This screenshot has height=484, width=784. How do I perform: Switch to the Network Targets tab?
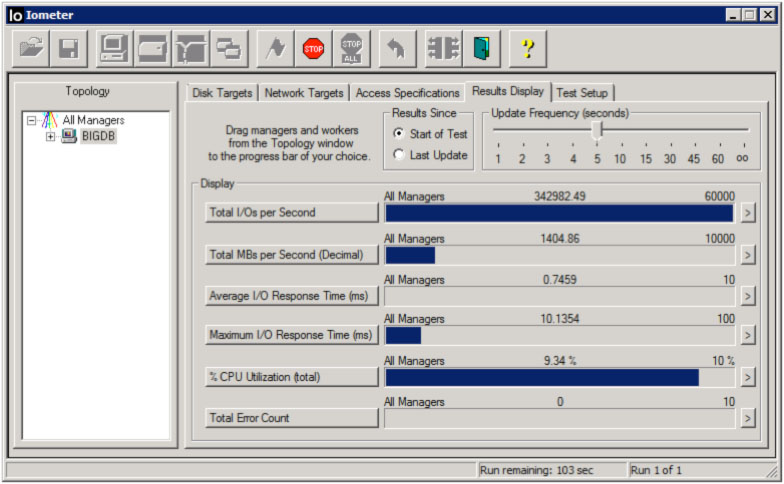[x=304, y=93]
